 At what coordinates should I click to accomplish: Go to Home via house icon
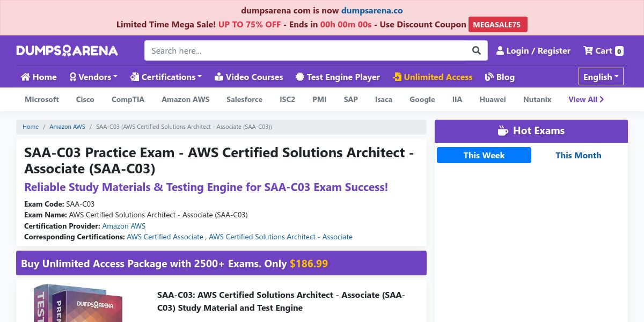coord(25,77)
